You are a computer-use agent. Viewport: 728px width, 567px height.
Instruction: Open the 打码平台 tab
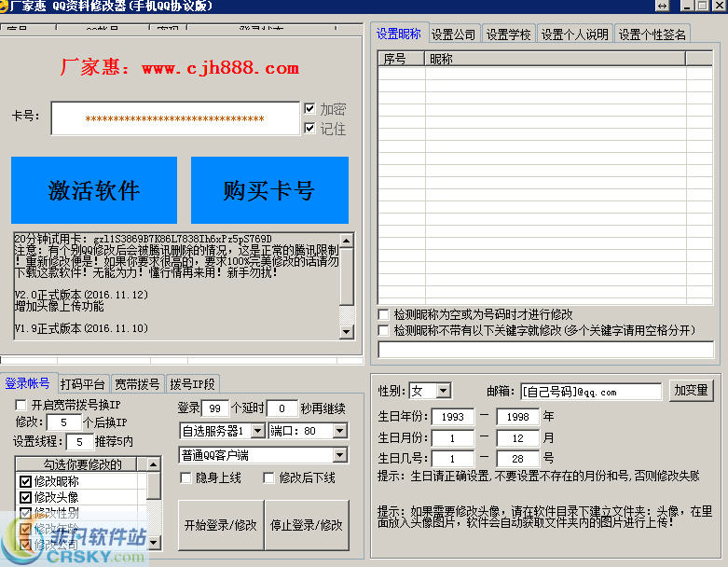[83, 384]
